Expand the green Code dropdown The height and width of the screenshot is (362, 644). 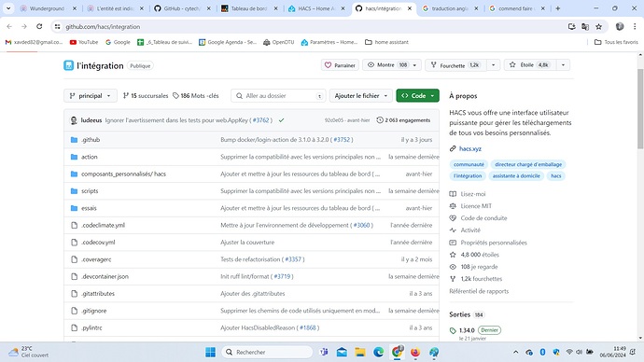point(417,95)
